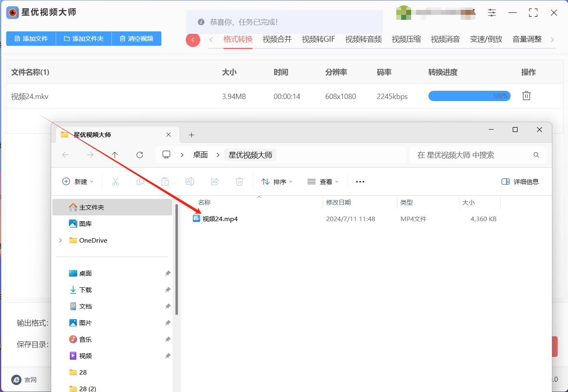
Task: Click the 添加文件夹 button
Action: pyautogui.click(x=84, y=38)
